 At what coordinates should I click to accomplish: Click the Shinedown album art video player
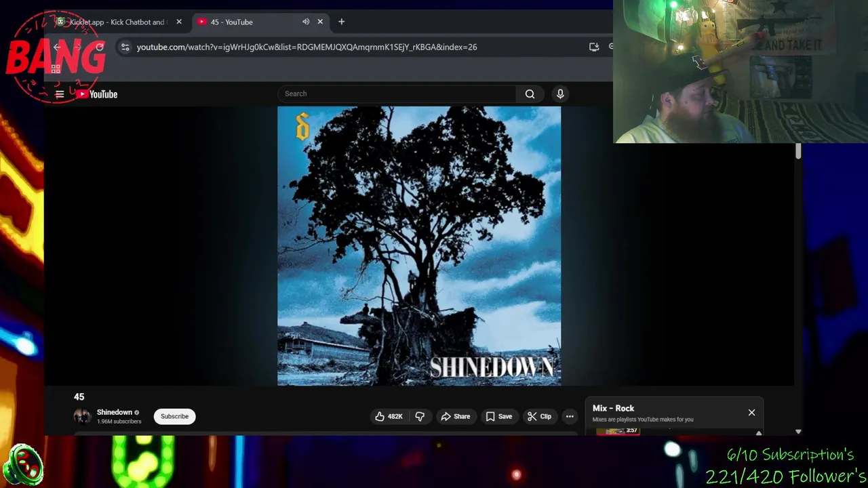(419, 246)
